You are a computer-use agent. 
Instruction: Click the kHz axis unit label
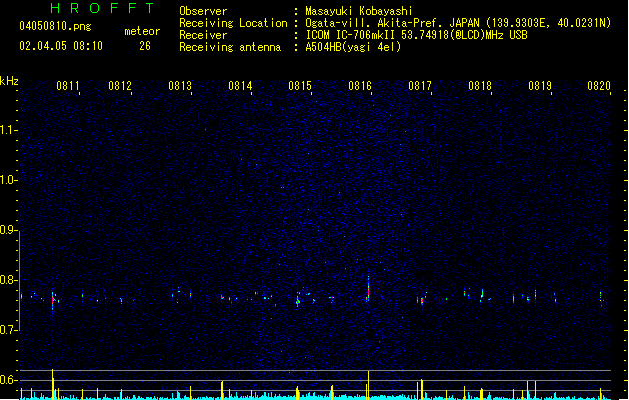click(9, 81)
